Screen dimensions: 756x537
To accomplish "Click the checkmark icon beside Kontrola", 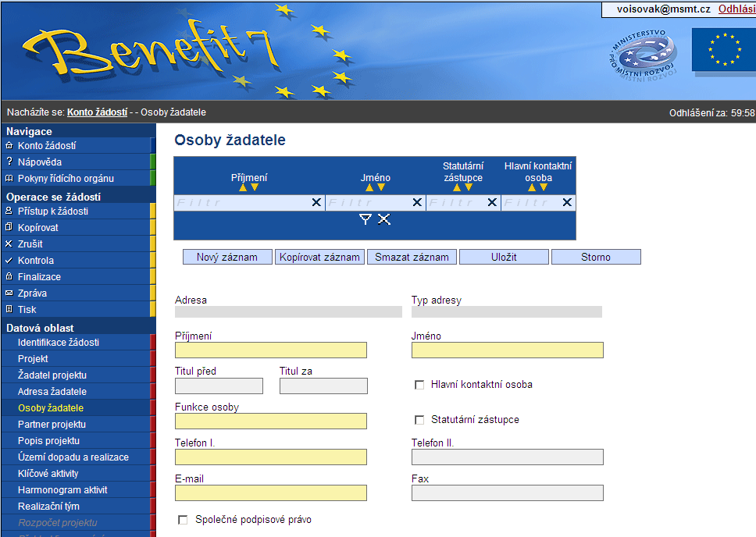I will click(x=9, y=260).
